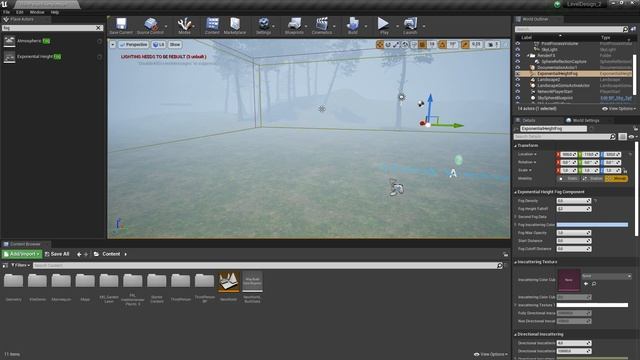
Task: Toggle world/local coordinate space icon
Action: (x=405, y=44)
